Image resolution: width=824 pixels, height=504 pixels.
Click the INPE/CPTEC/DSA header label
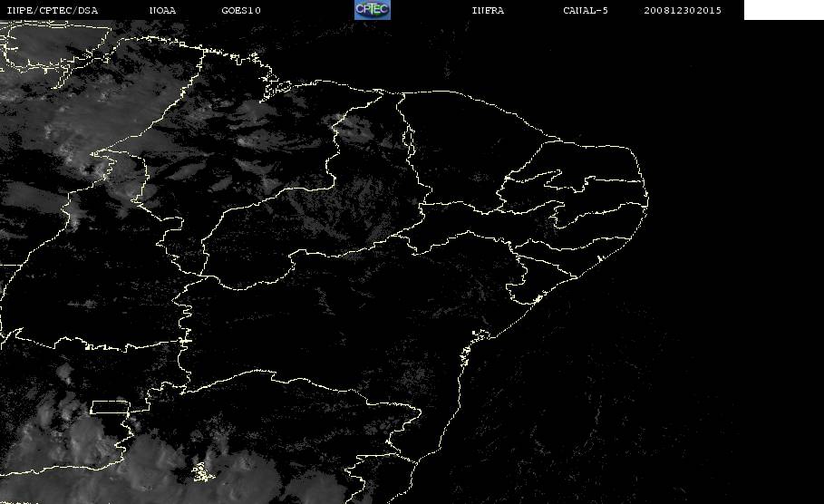point(52,10)
